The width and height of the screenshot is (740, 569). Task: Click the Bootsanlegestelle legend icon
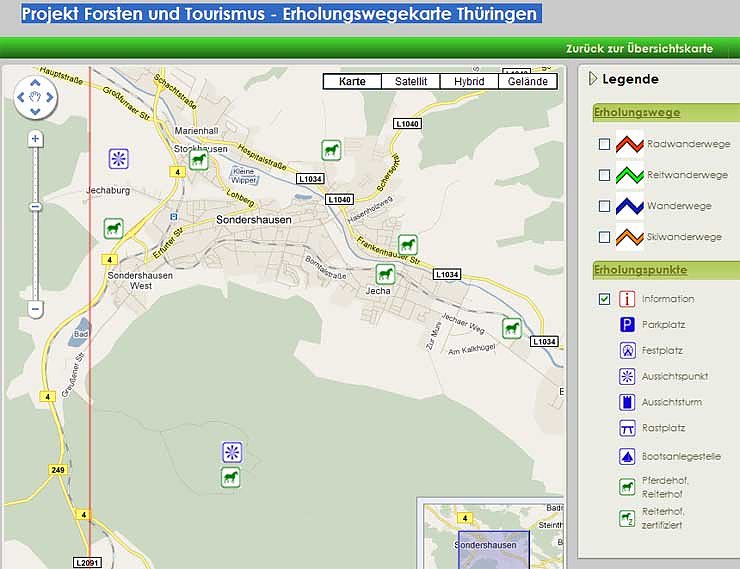click(x=627, y=456)
